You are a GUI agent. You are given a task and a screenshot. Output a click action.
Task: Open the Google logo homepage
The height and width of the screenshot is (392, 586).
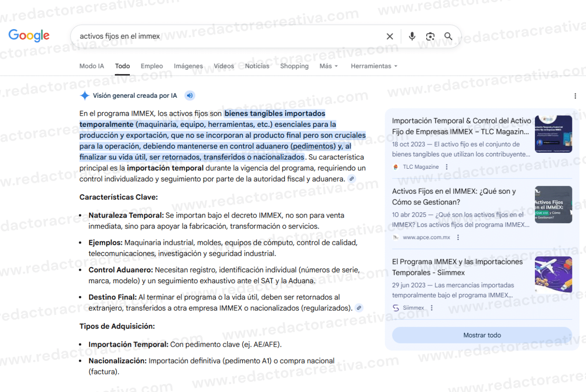[x=29, y=36]
